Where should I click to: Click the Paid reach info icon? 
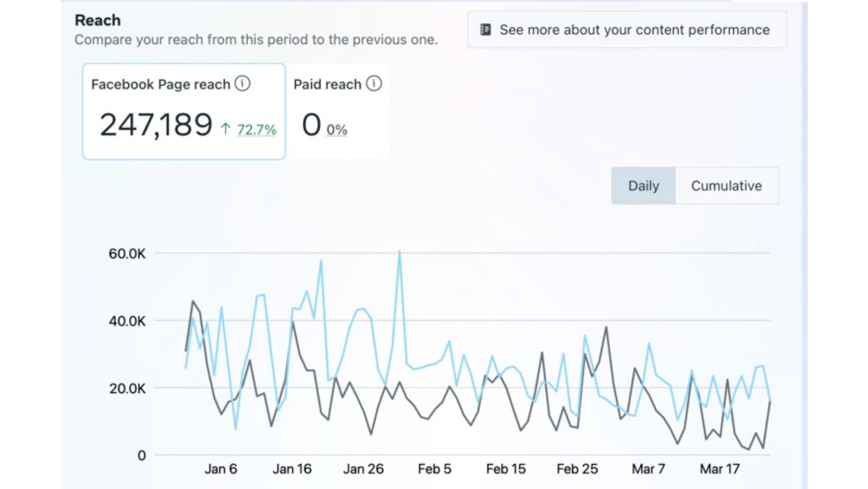point(374,84)
